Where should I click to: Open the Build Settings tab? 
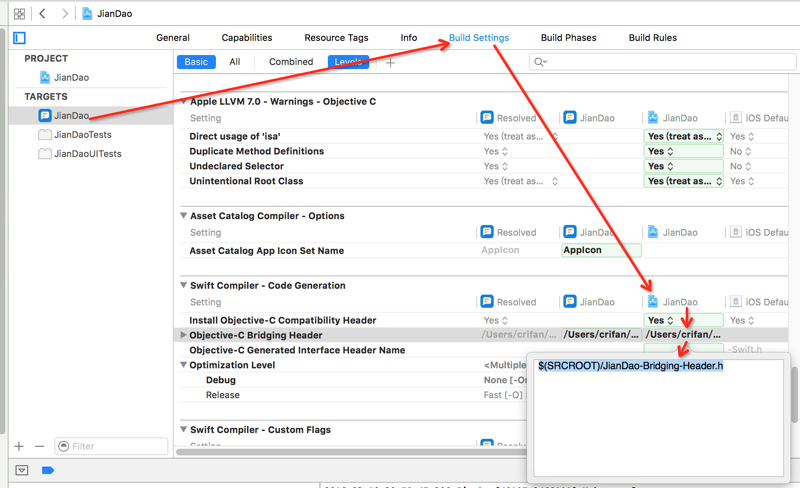[x=479, y=38]
